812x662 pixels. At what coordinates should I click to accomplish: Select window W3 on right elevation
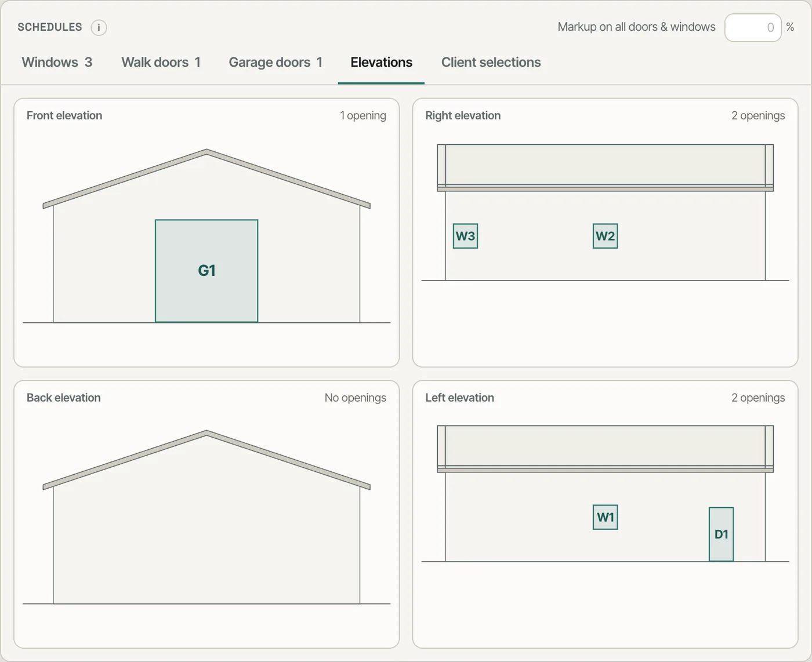(465, 236)
